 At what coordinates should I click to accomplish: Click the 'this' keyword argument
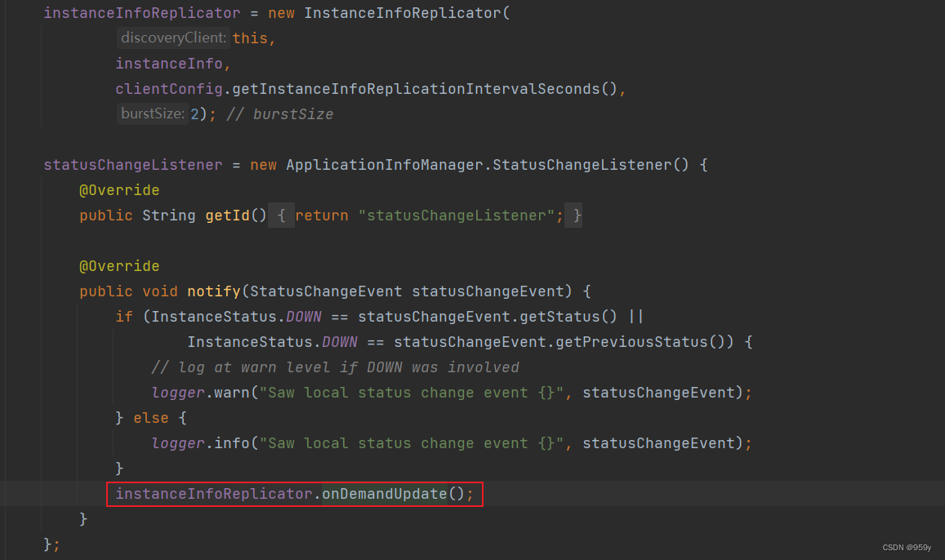click(x=249, y=38)
